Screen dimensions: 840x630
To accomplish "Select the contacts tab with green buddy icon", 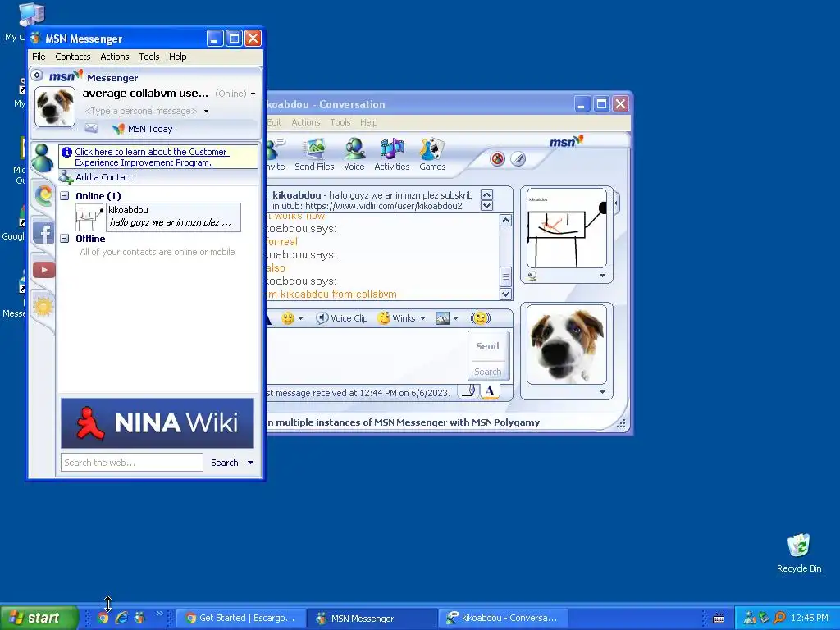I will tap(43, 158).
